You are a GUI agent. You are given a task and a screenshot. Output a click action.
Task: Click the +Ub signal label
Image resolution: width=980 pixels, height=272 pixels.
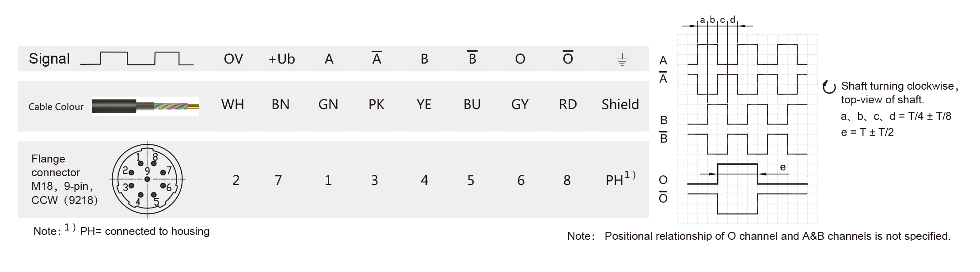tap(281, 59)
